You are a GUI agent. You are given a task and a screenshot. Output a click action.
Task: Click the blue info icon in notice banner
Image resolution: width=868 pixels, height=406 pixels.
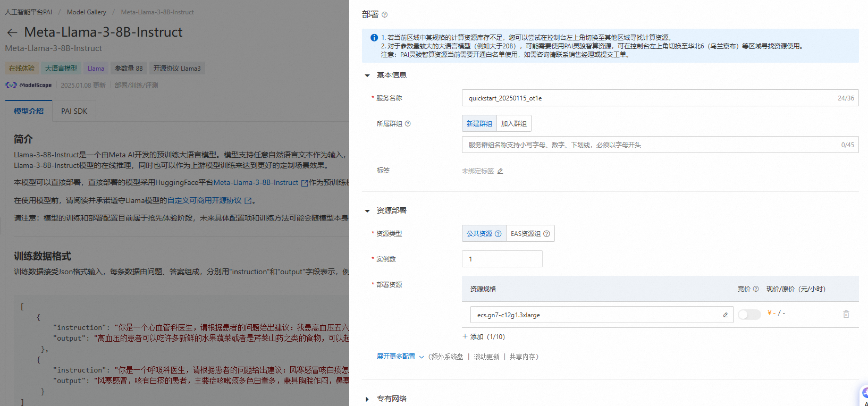coord(374,38)
